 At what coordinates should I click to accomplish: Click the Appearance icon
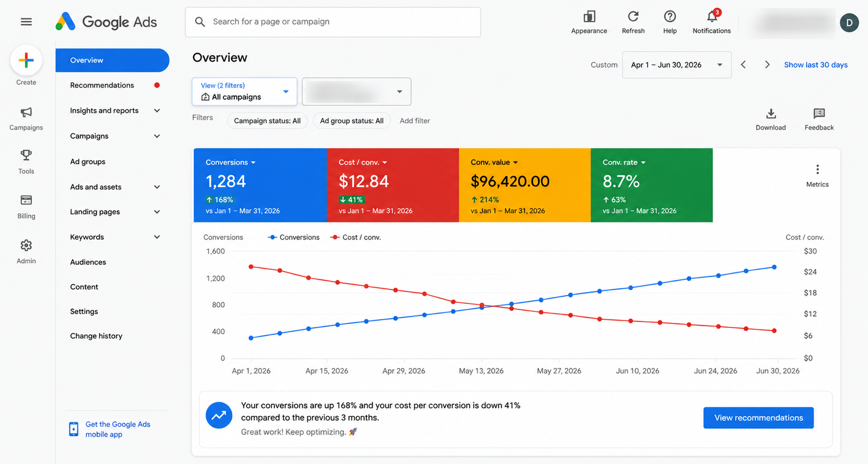point(589,16)
